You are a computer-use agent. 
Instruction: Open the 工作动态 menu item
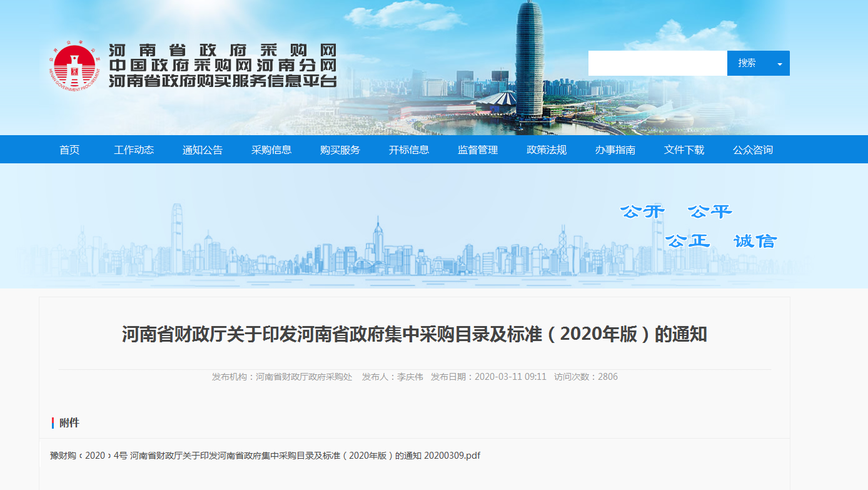[x=134, y=150]
